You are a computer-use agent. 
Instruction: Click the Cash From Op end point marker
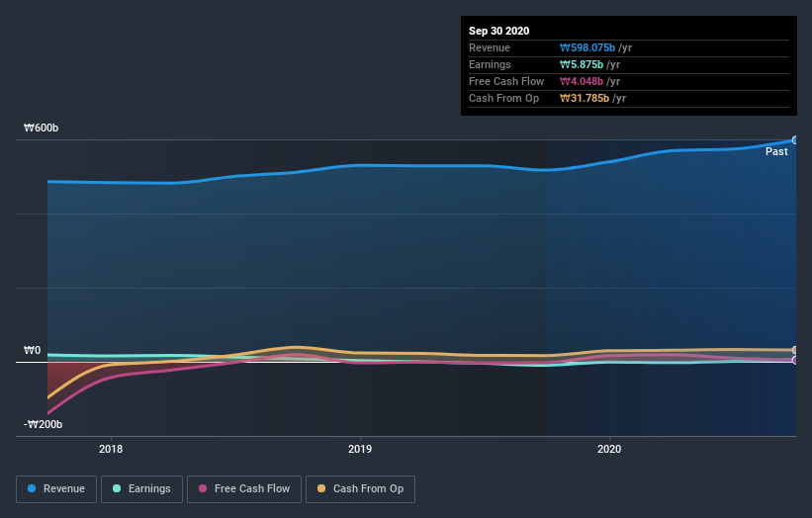[795, 350]
